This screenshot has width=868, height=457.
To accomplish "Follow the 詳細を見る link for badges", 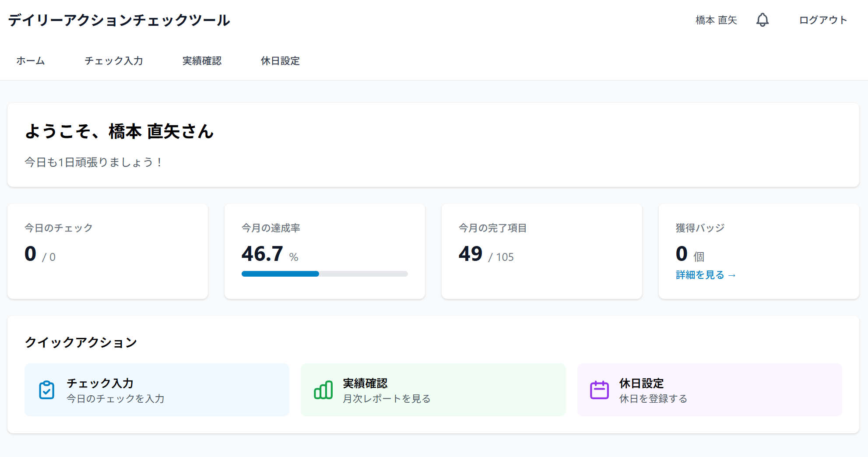I will pyautogui.click(x=705, y=275).
